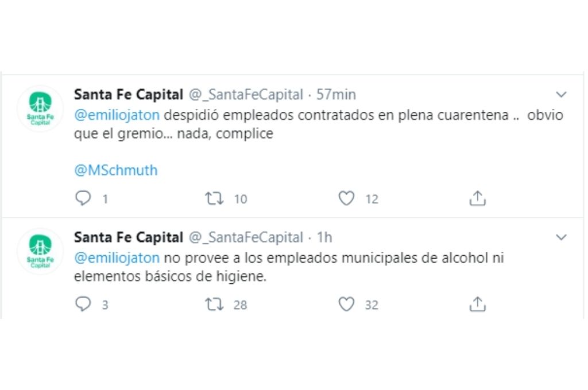Click the Santa Fe Capital avatar on second tweet

40,251
